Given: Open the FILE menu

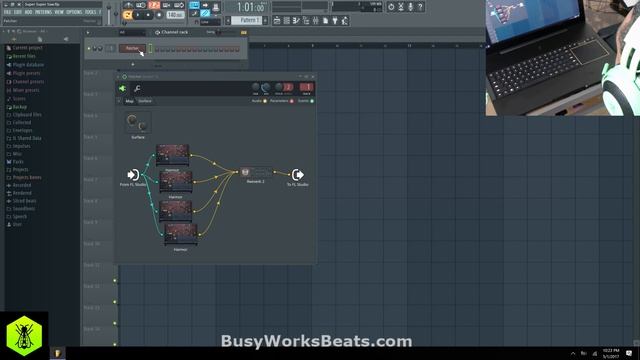Looking at the screenshot, I should 7,12.
